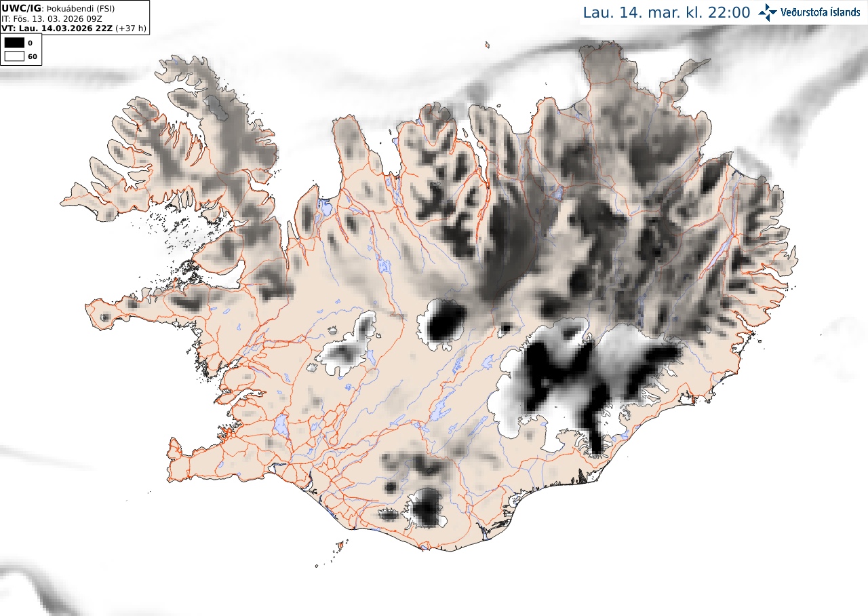Click the 'Veðurstofa Íslands' text
868x616 pixels.
point(820,12)
